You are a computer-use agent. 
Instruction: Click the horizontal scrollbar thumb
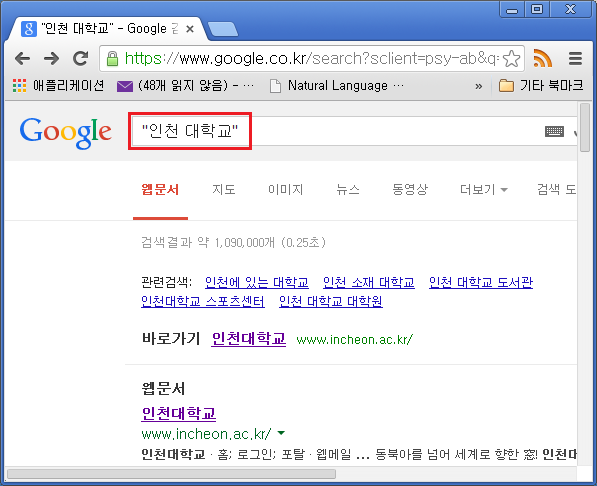171,474
